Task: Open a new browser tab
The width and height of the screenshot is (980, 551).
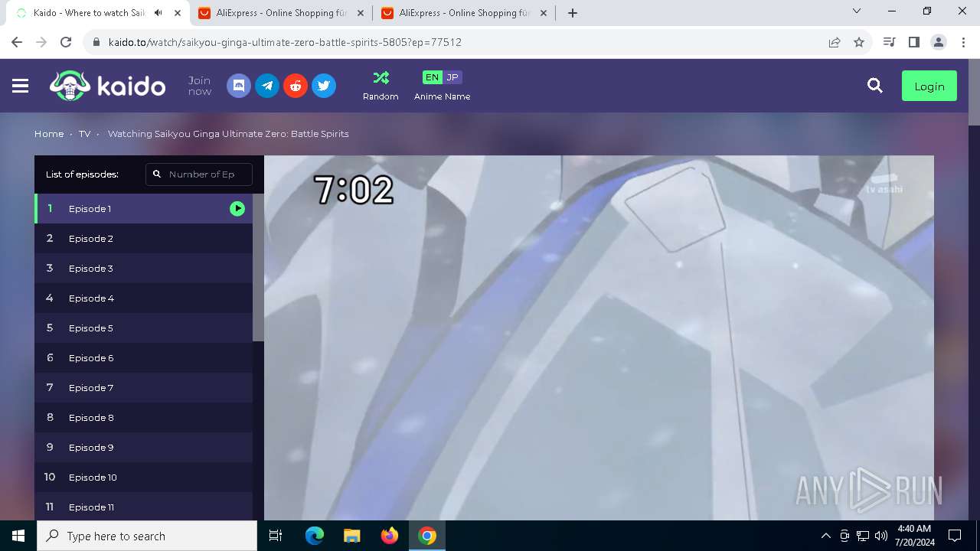Action: (573, 13)
